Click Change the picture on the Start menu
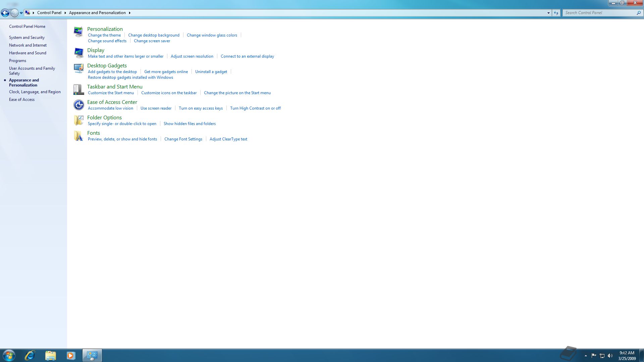644x362 pixels. (237, 93)
